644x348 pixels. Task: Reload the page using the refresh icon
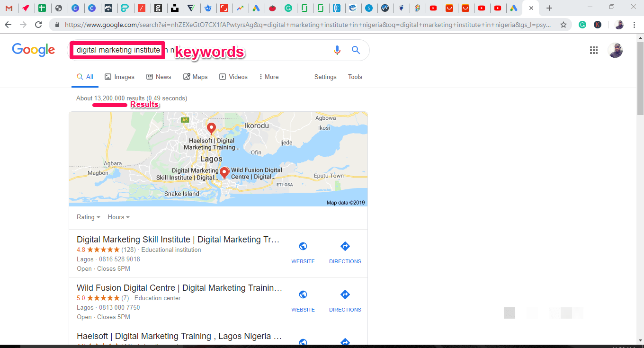click(38, 25)
